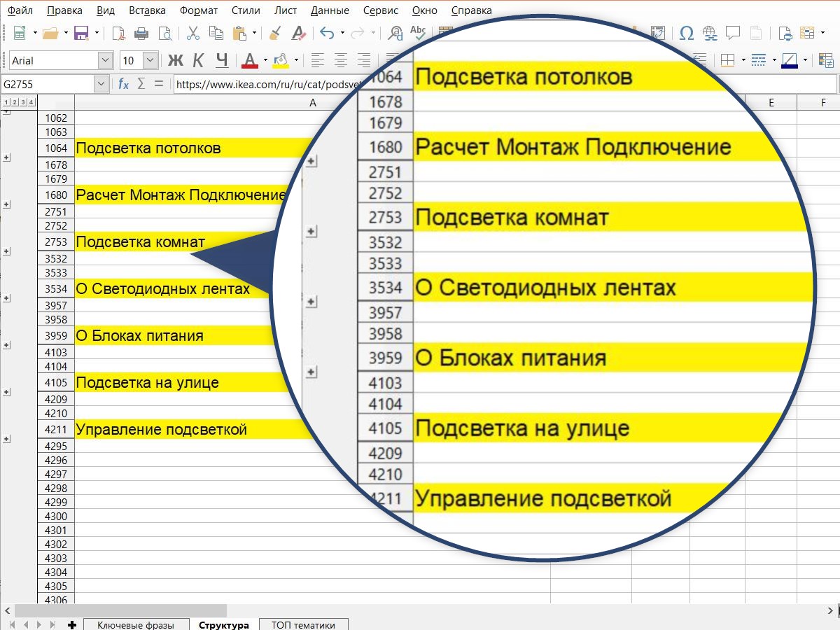Open the Сервис menu
This screenshot has width=840, height=630.
(381, 10)
